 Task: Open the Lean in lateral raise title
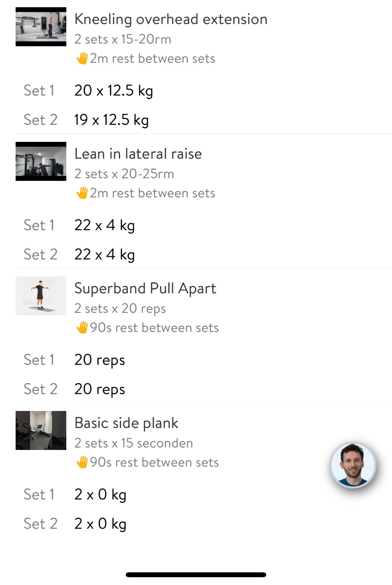click(x=138, y=154)
